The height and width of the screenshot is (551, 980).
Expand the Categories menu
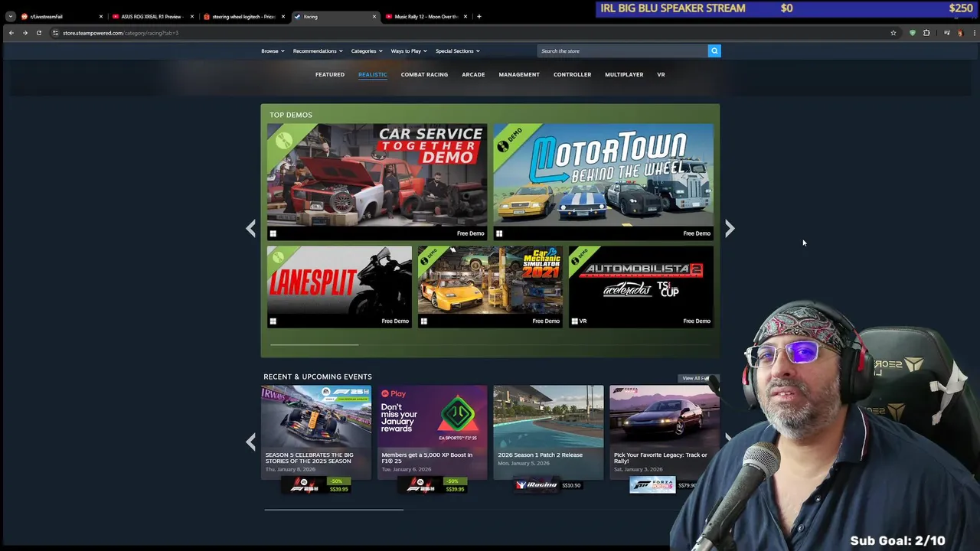coord(366,51)
